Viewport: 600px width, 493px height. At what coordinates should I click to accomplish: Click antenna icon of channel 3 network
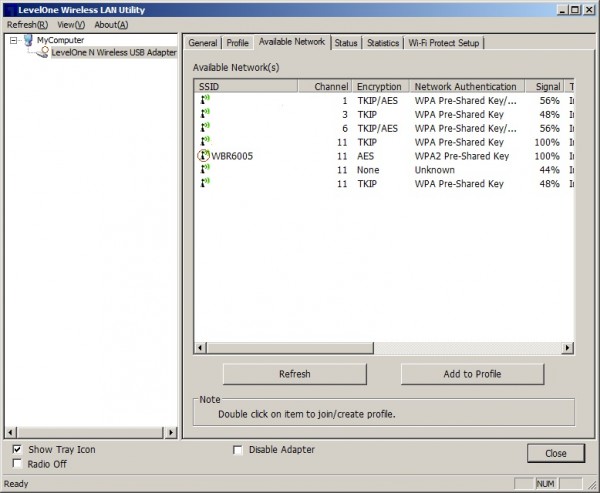coord(205,114)
